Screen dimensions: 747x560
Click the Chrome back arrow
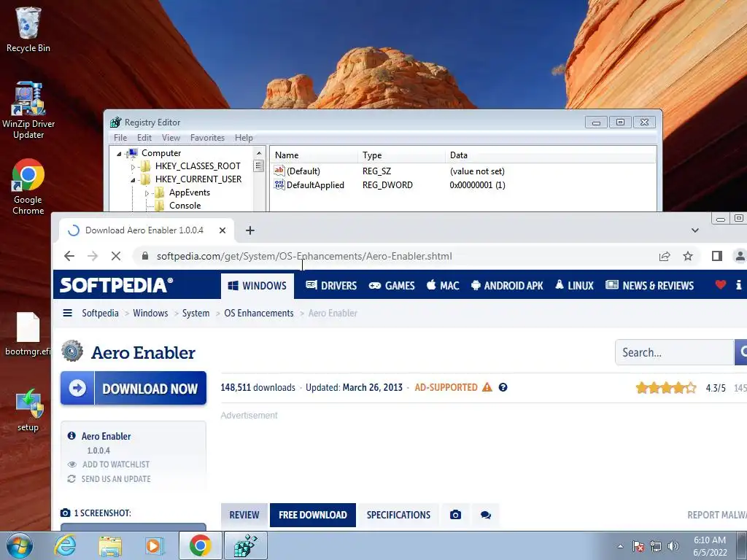click(69, 256)
